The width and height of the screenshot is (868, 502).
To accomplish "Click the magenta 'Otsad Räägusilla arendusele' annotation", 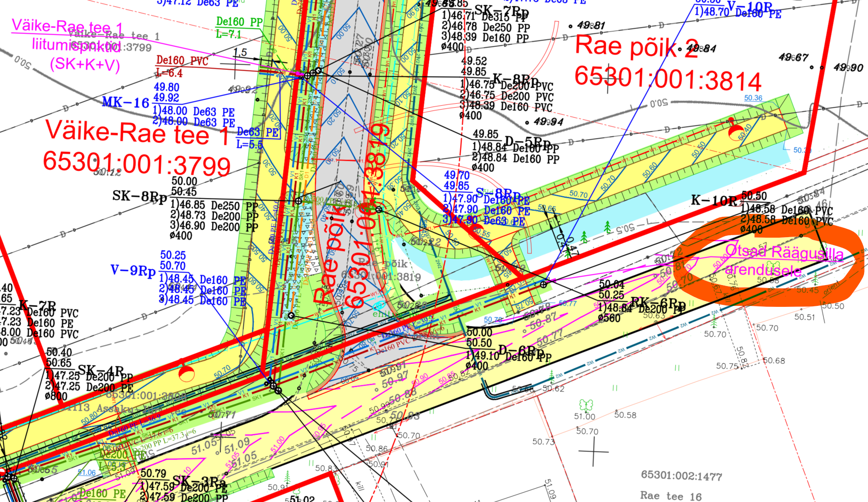I will pos(784,260).
